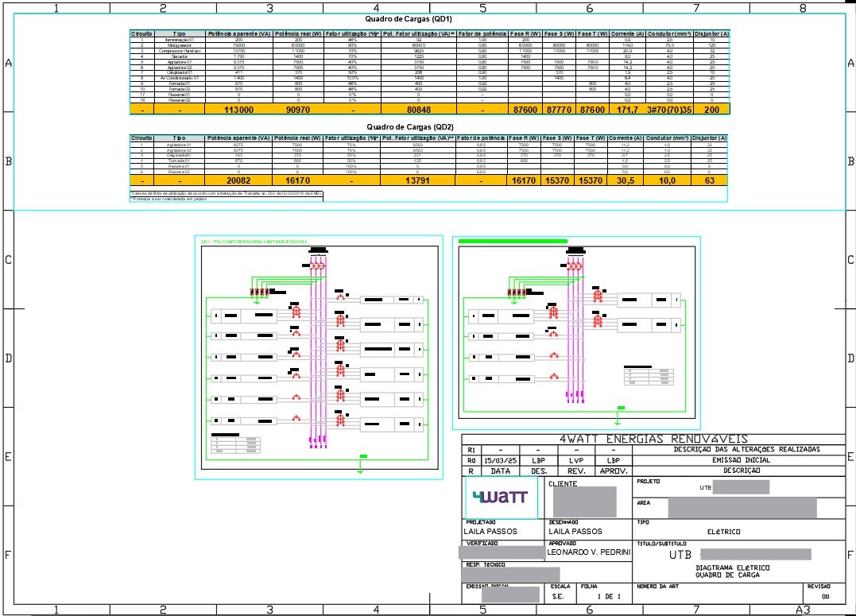Select the revision date 15/03/25 cell
The height and width of the screenshot is (616, 856).
(501, 460)
